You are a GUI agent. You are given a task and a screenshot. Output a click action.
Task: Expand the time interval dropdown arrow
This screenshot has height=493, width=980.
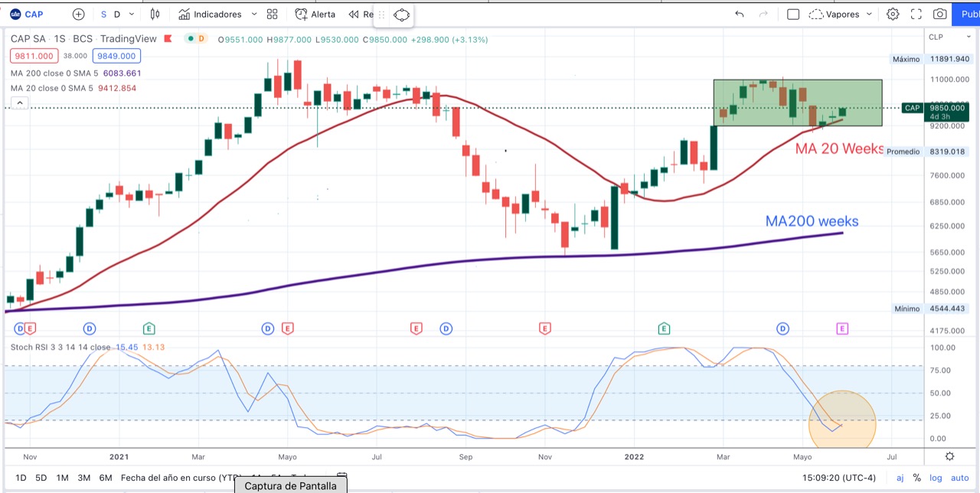click(132, 14)
